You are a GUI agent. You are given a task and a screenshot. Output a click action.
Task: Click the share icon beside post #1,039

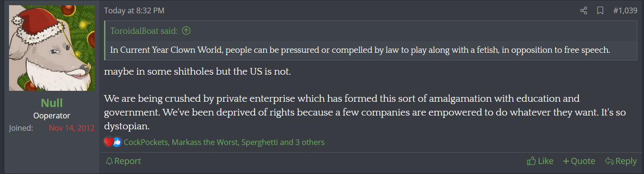[x=584, y=10]
